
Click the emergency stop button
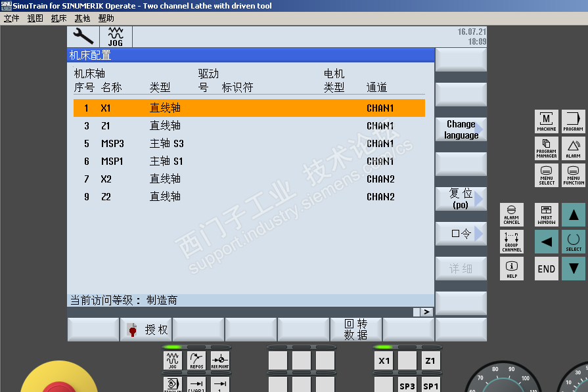click(59, 378)
